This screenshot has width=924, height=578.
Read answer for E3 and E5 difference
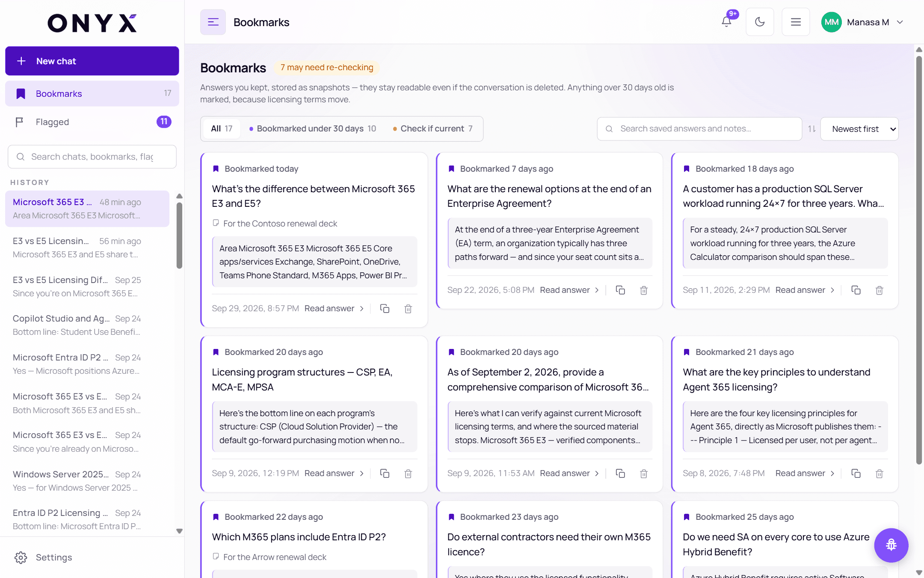pyautogui.click(x=334, y=309)
